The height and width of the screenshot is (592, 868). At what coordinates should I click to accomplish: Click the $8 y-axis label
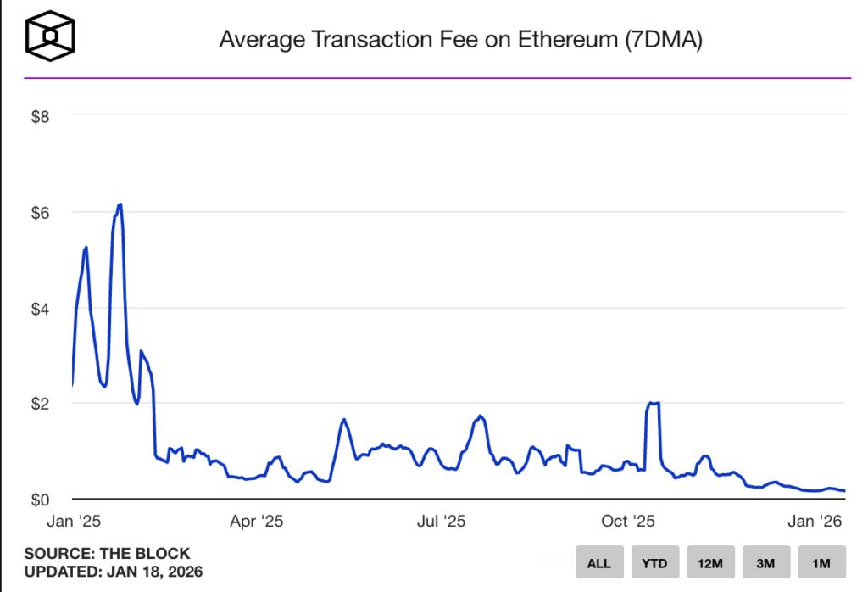point(40,116)
